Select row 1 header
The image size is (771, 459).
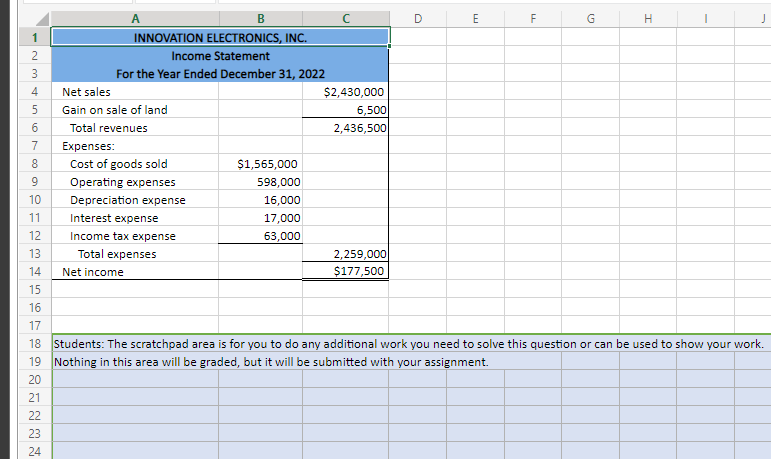click(34, 37)
